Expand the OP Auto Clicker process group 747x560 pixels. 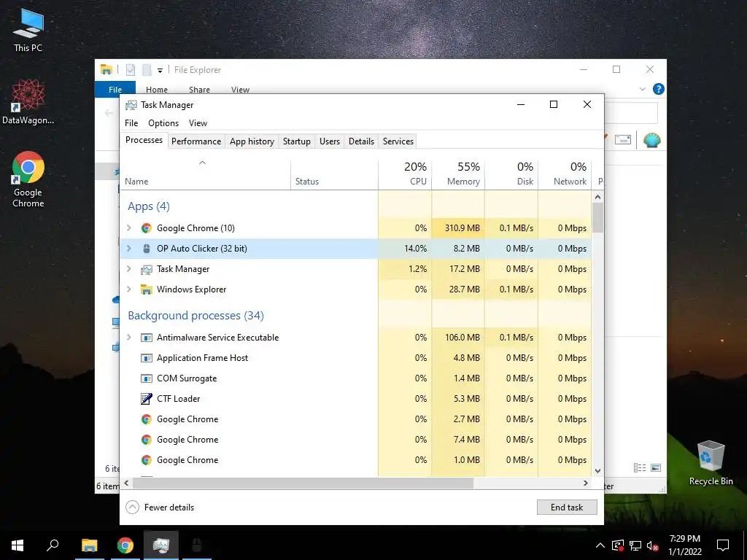click(x=128, y=249)
